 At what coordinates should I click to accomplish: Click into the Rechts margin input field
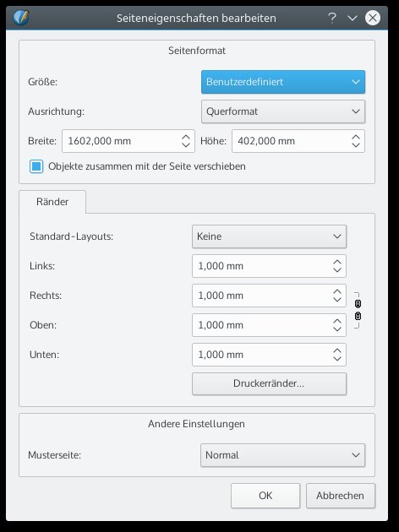pyautogui.click(x=261, y=296)
